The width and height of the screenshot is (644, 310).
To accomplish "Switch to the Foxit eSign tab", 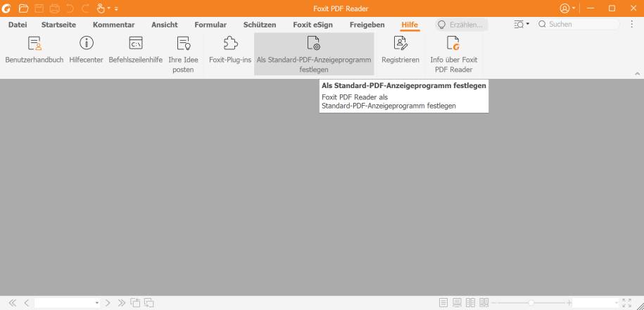I will click(x=313, y=25).
